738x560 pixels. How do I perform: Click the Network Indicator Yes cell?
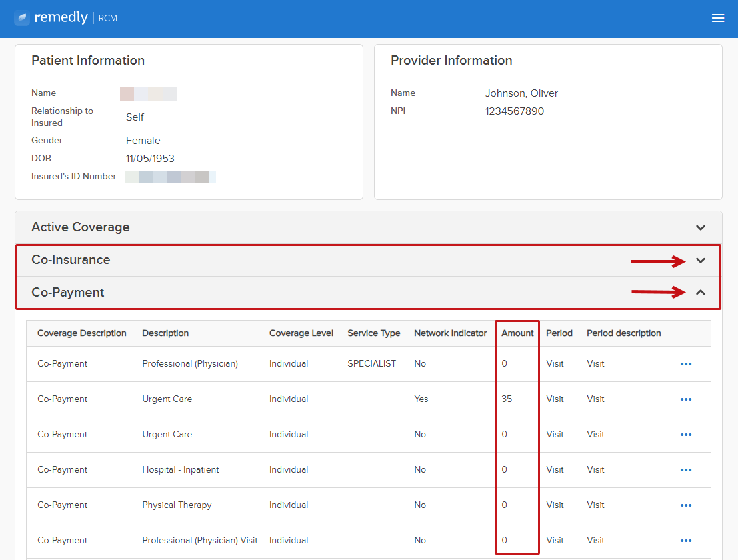click(x=421, y=399)
